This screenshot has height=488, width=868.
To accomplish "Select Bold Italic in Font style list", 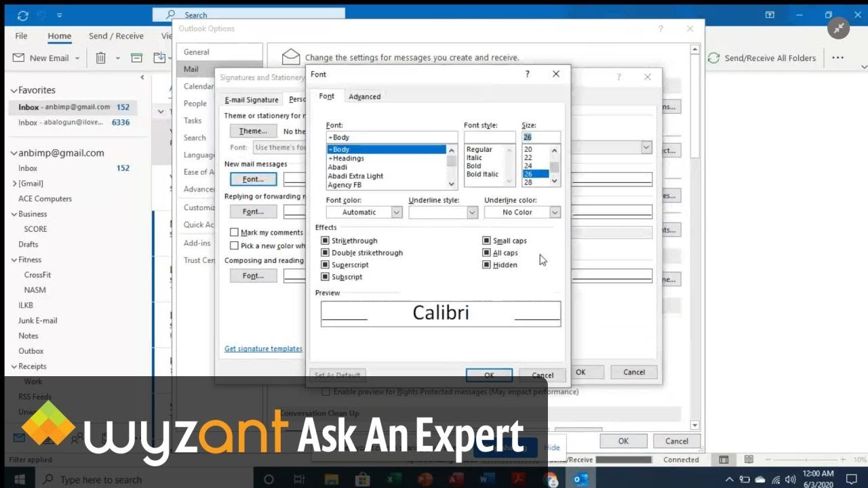I will click(x=482, y=174).
